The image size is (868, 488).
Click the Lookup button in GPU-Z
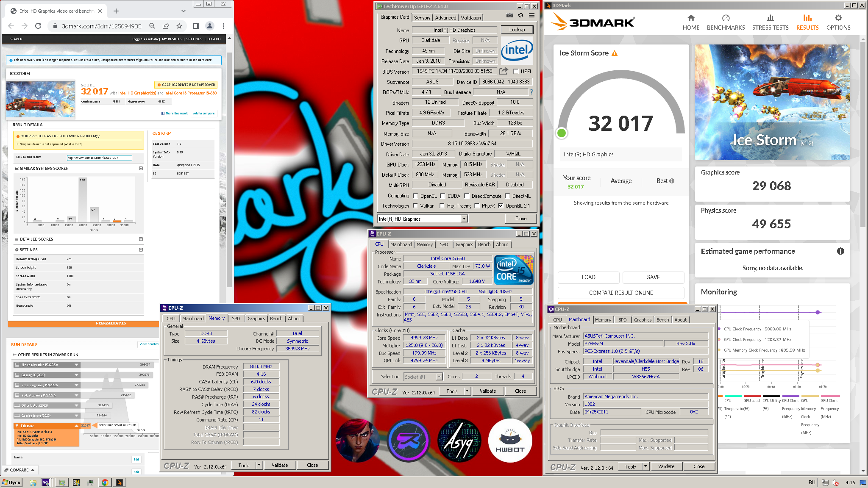[517, 30]
